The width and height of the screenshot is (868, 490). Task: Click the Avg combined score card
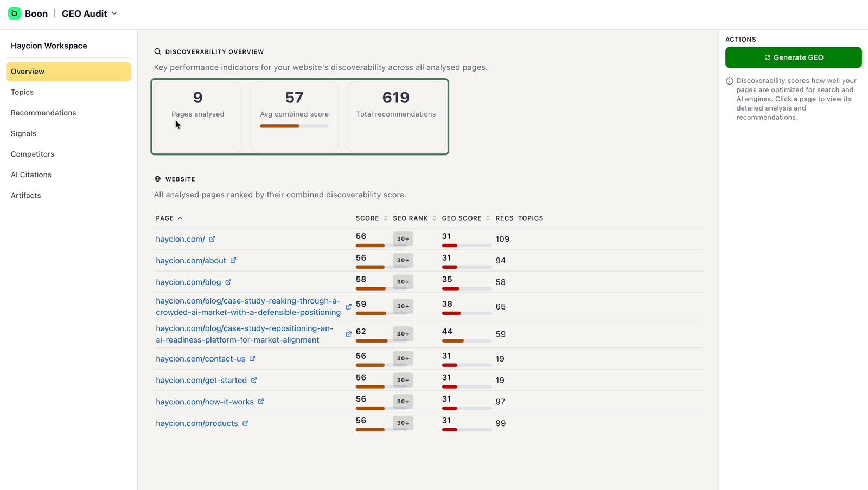[x=294, y=117]
